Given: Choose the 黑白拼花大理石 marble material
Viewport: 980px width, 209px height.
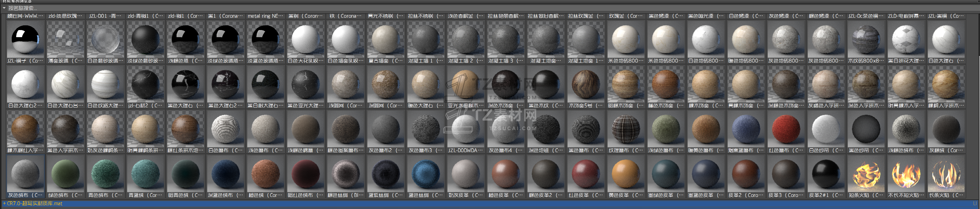Looking at the screenshot, I should pyautogui.click(x=906, y=40).
